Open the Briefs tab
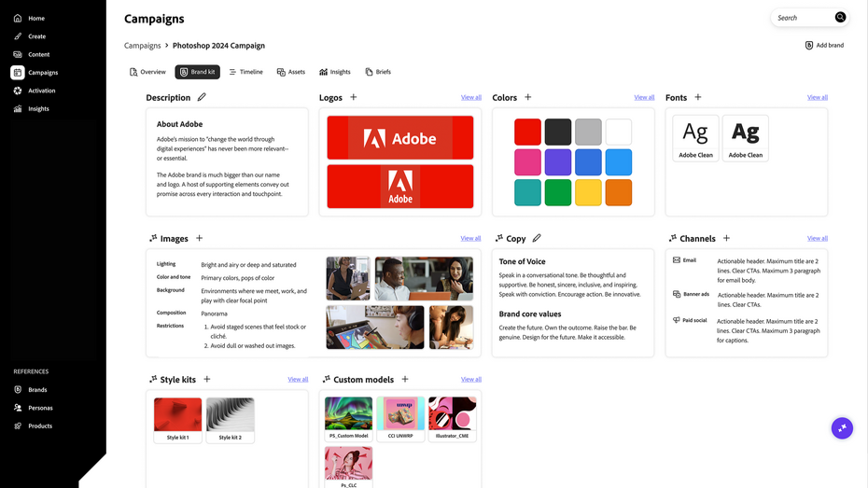The image size is (868, 488). click(378, 72)
